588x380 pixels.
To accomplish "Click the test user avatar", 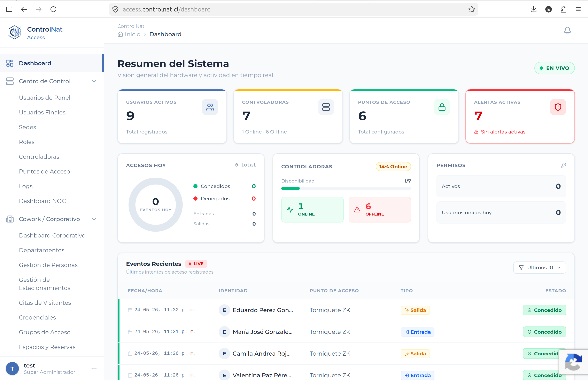I will pos(12,368).
